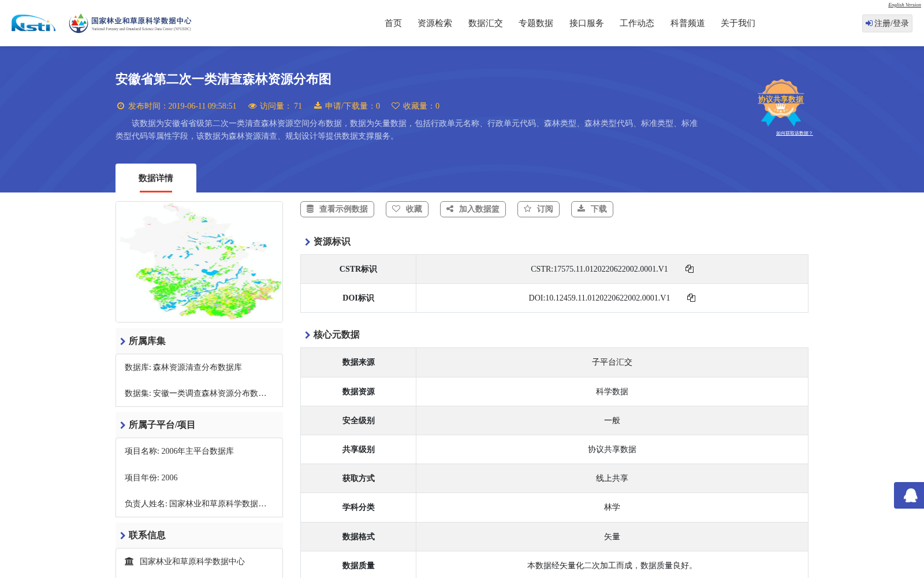Click the 协议共享数据 table cell

[612, 449]
